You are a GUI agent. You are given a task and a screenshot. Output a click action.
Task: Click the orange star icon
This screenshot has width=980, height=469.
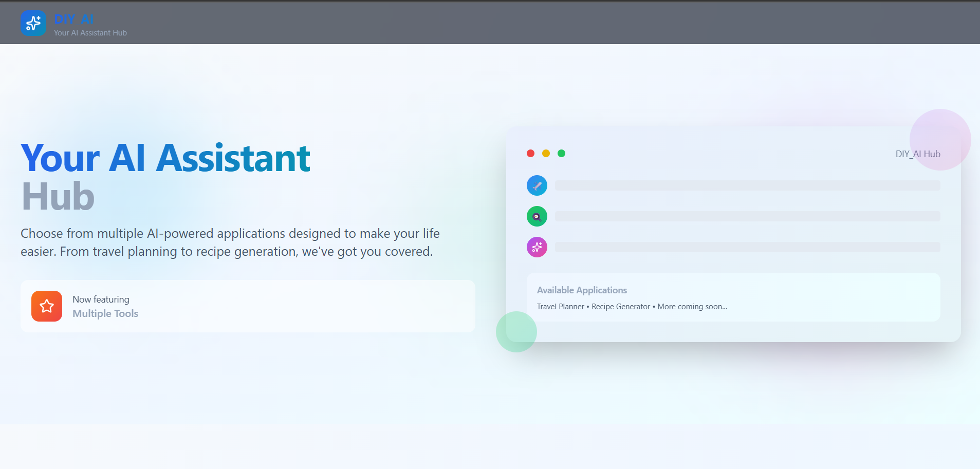coord(47,306)
